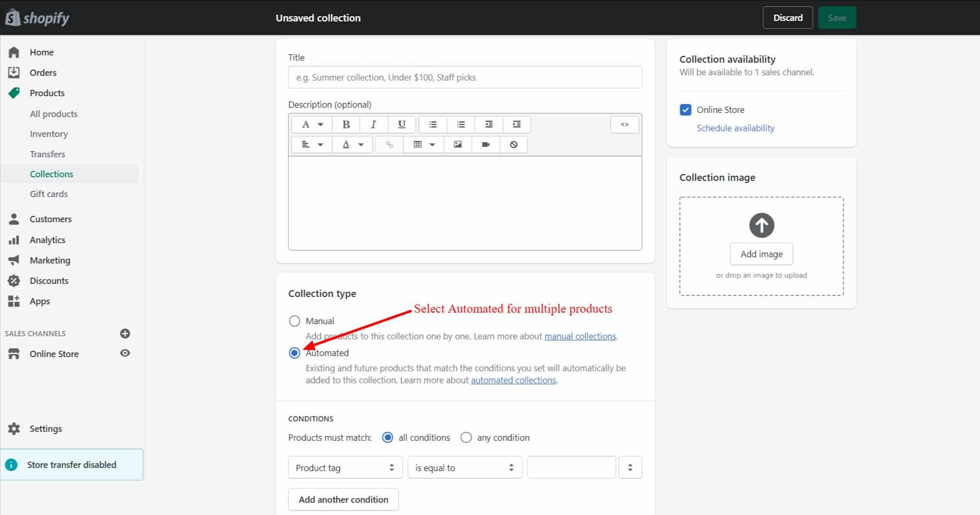
Task: Open the automated collections help link
Action: coord(514,380)
